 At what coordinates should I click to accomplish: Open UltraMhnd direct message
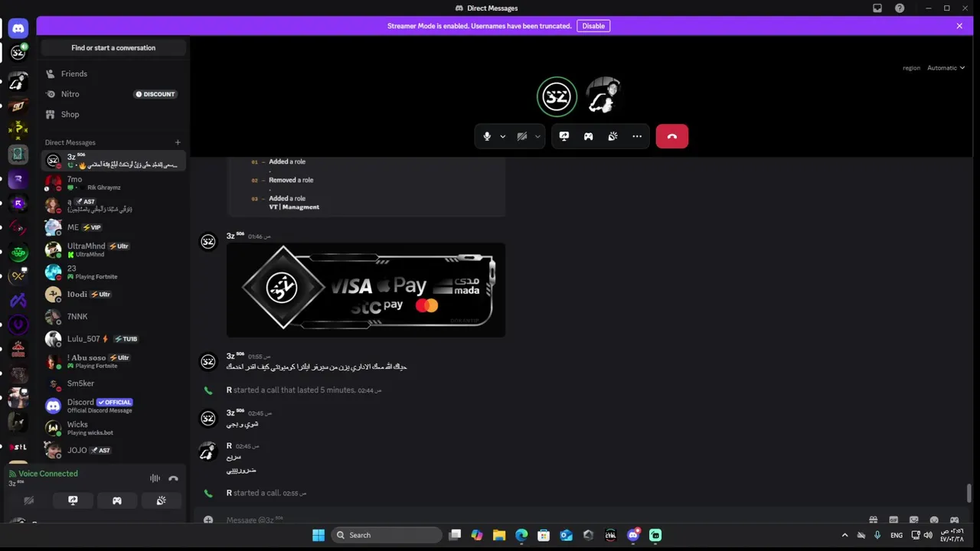[113, 249]
